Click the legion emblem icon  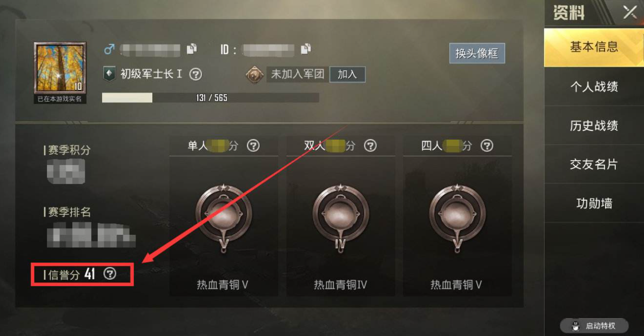(x=254, y=75)
